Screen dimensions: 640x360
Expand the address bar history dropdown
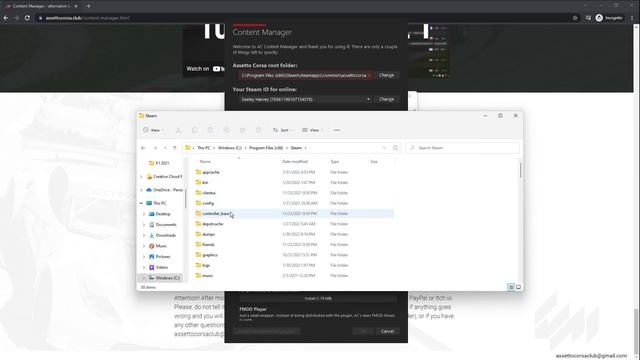pyautogui.click(x=384, y=148)
